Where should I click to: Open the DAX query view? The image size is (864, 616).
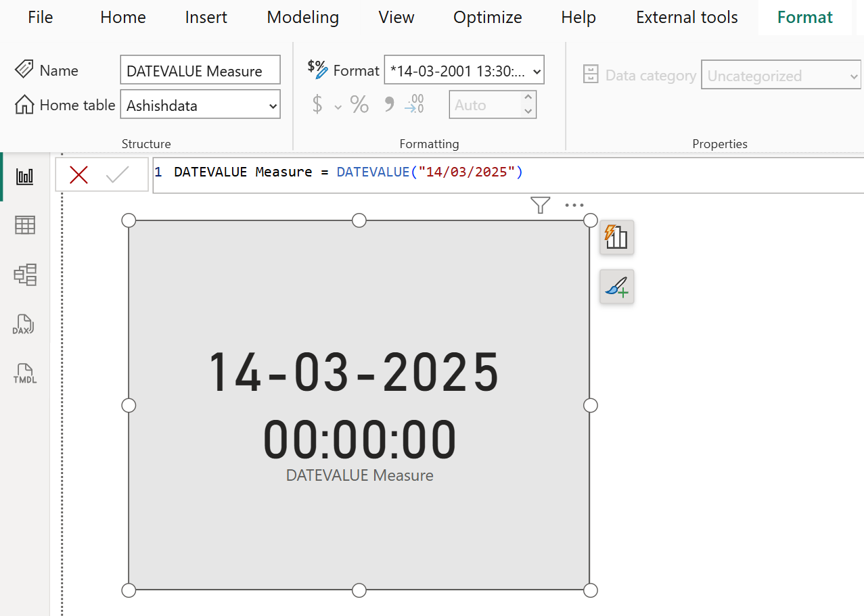(24, 325)
